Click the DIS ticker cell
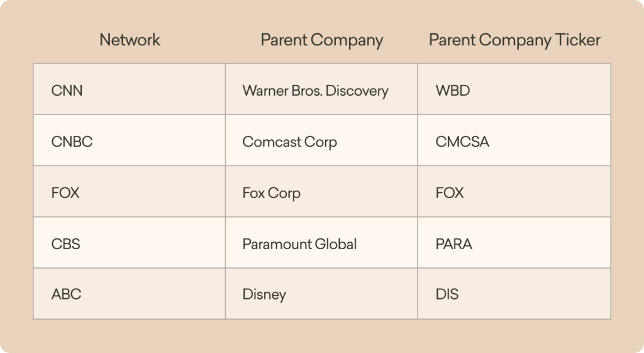The image size is (644, 353). point(514,294)
